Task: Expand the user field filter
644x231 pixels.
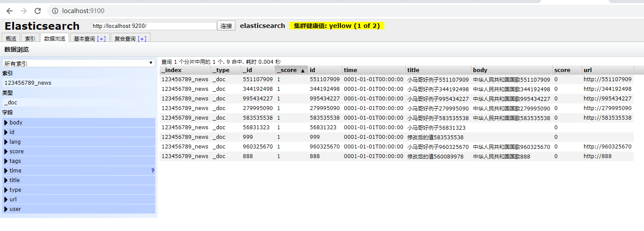Action: tap(79, 209)
